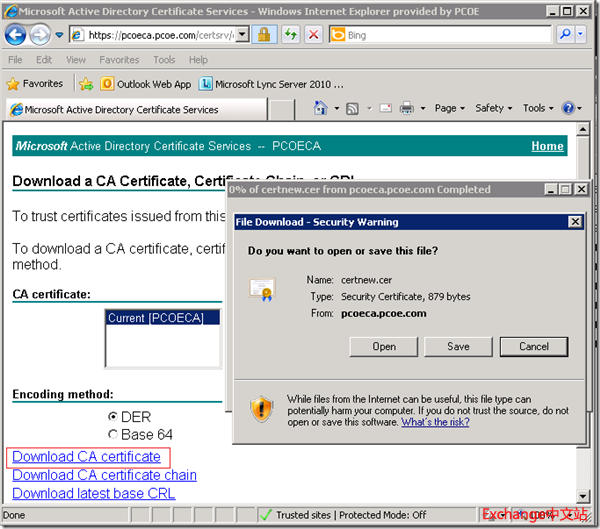Click the security lock icon
The image size is (600, 529).
coord(264,35)
